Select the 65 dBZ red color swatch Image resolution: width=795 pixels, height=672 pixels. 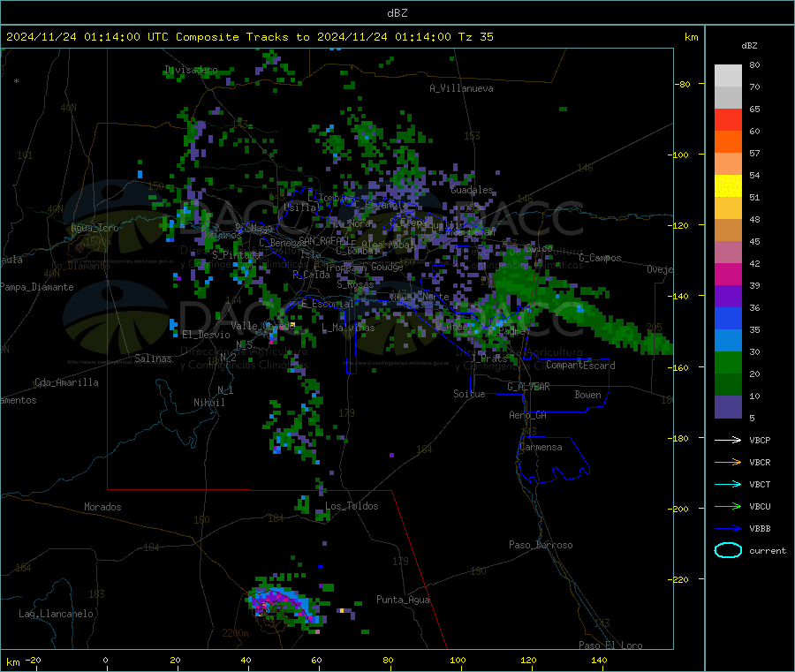[728, 119]
